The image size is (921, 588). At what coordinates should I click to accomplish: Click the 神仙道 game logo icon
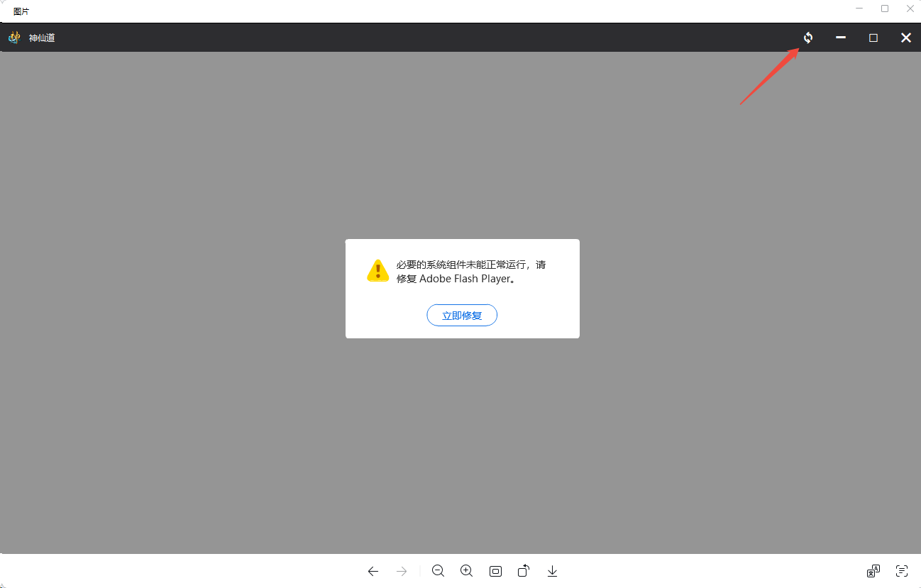[14, 38]
